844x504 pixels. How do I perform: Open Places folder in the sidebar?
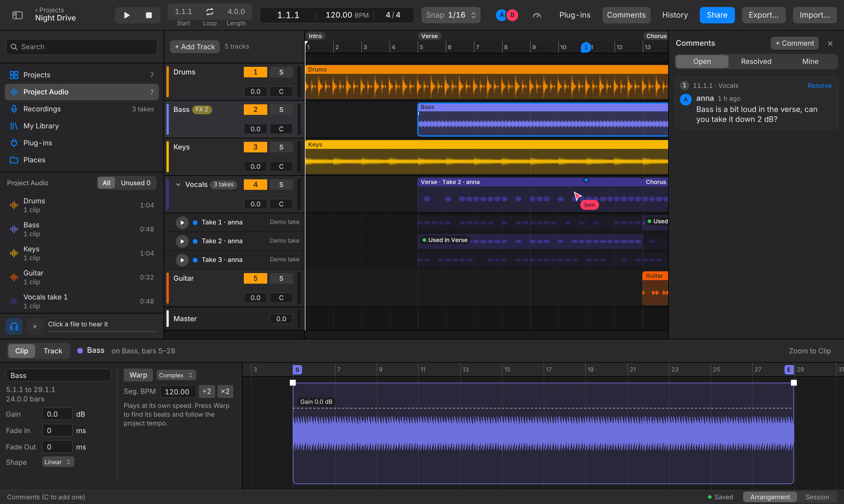click(82, 160)
